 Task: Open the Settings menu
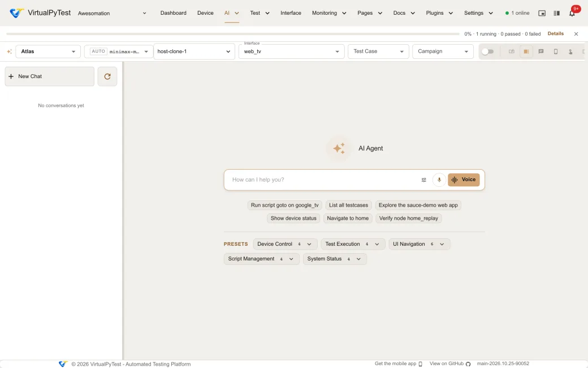pos(478,13)
